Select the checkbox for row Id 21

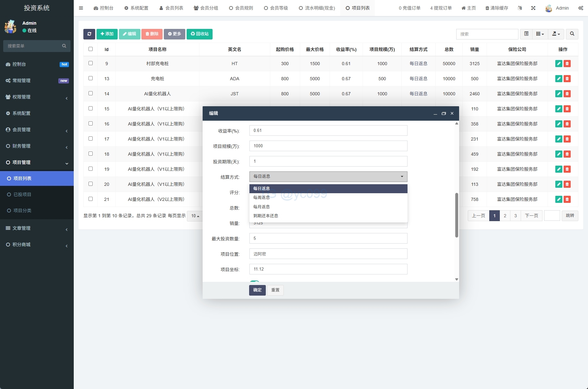click(x=90, y=199)
